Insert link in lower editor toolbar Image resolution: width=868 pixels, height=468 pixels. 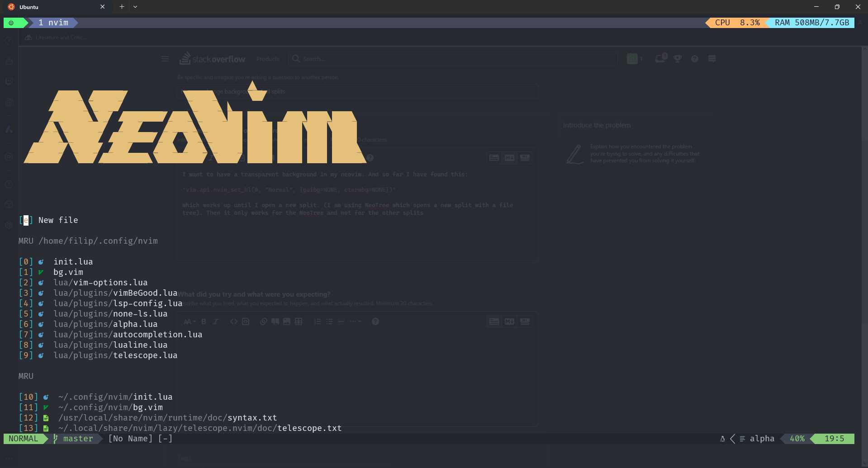click(263, 321)
